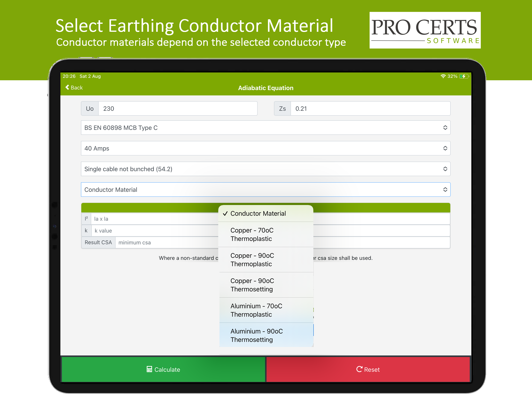Click the Reset button
This screenshot has height=399, width=532.
point(368,369)
